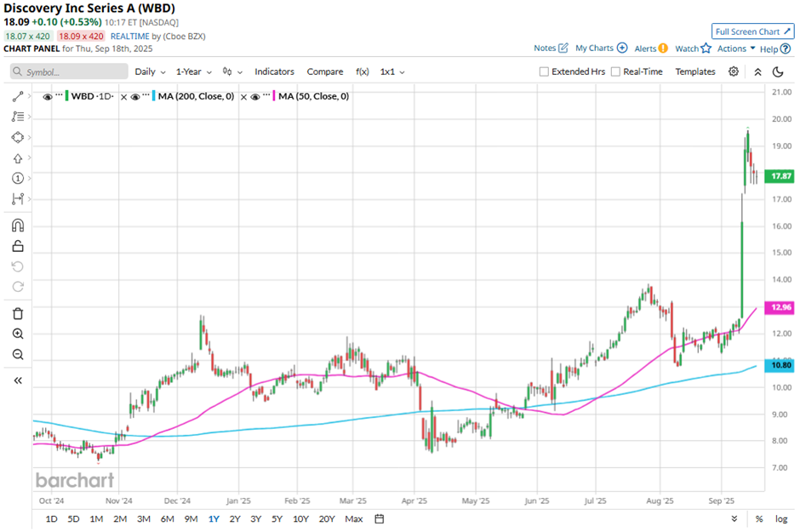Collapse the top toolbar with double chevron
This screenshot has height=532, width=800.
coord(757,72)
